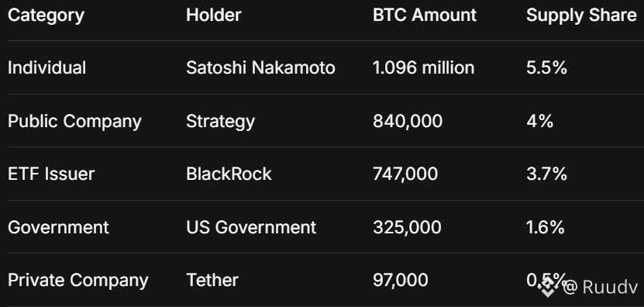644x307 pixels.
Task: Click the Supply Share column header
Action: coord(581,16)
